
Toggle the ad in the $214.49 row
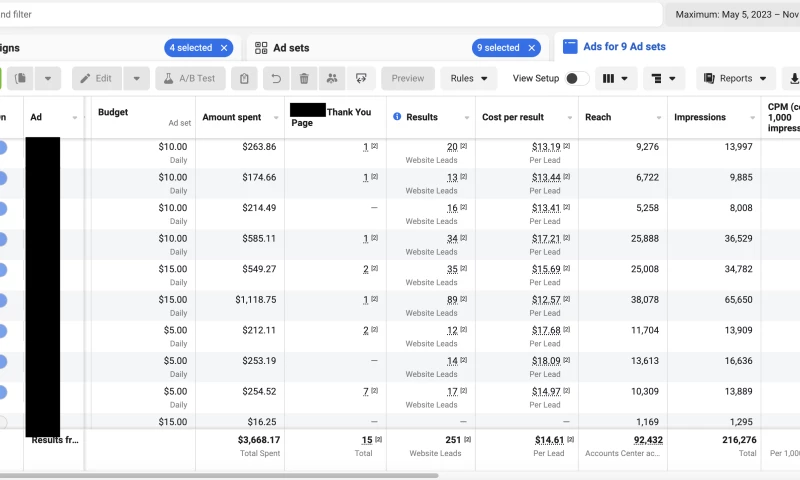[2, 209]
